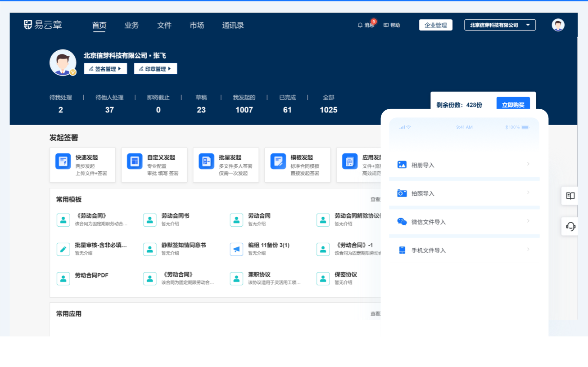Open the customer service headset icon
588x367 pixels.
click(570, 226)
